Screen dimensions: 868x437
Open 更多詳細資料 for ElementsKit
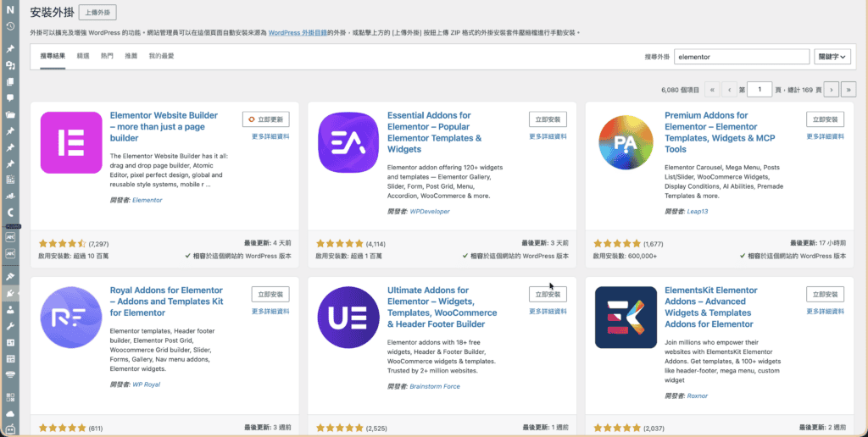click(825, 312)
